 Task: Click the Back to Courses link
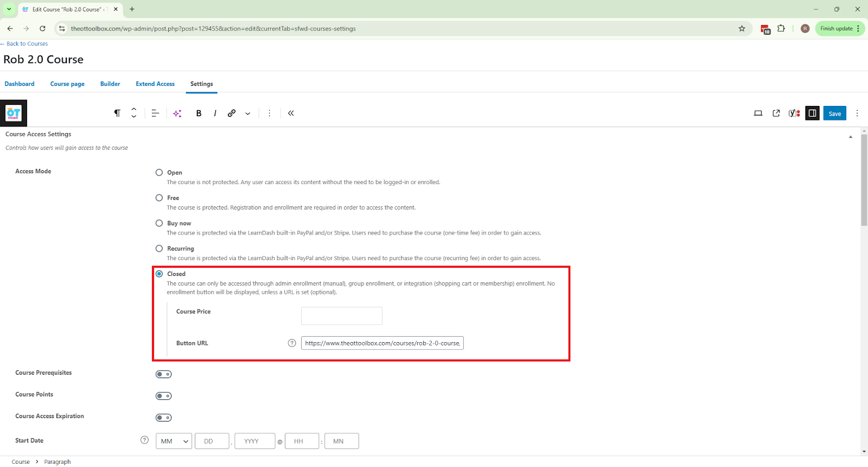tap(24, 43)
